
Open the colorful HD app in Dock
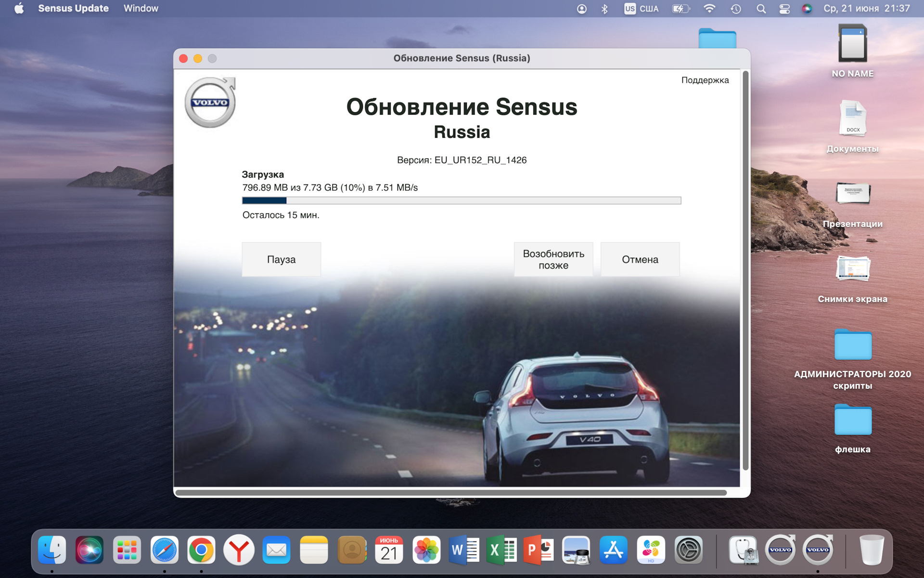pos(651,550)
